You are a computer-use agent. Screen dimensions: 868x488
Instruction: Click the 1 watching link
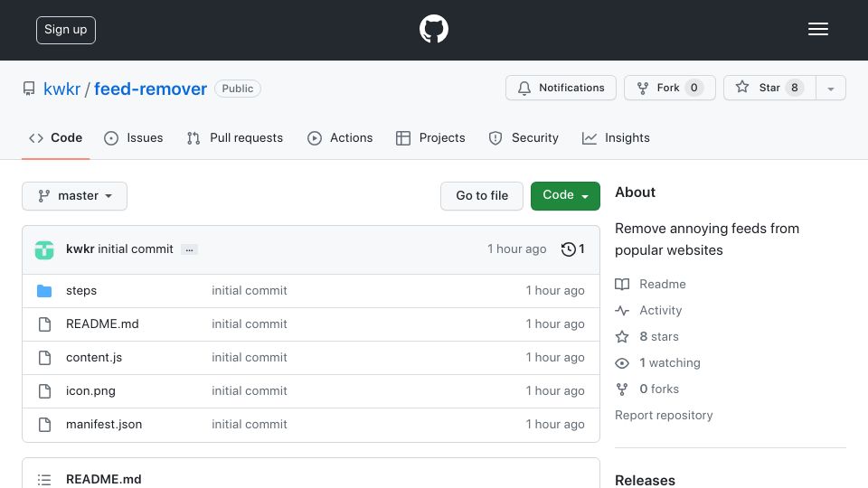click(670, 363)
